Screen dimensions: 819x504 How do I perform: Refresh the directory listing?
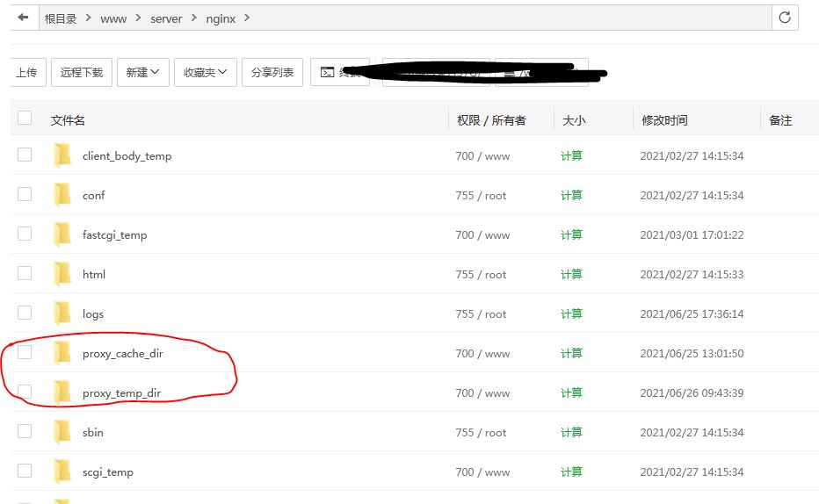[785, 18]
